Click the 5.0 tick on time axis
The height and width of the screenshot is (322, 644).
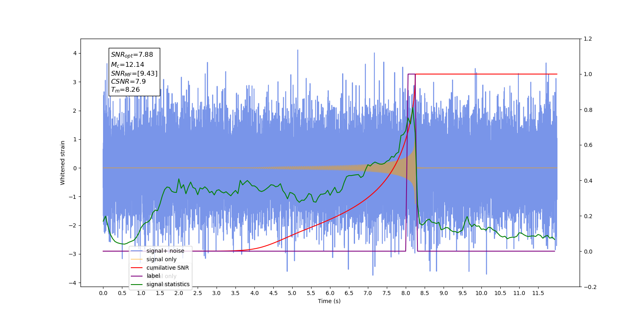tap(292, 293)
